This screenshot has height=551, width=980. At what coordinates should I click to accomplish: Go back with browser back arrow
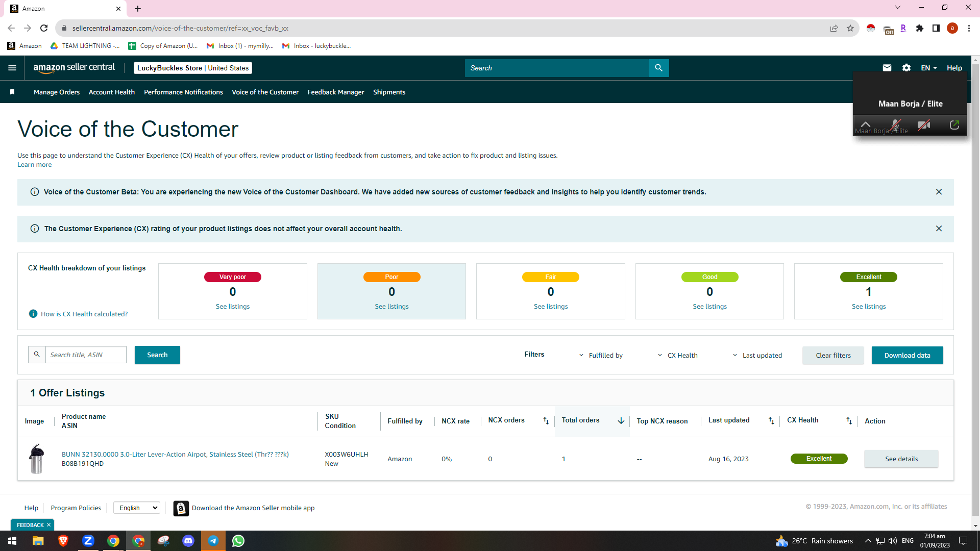(11, 28)
